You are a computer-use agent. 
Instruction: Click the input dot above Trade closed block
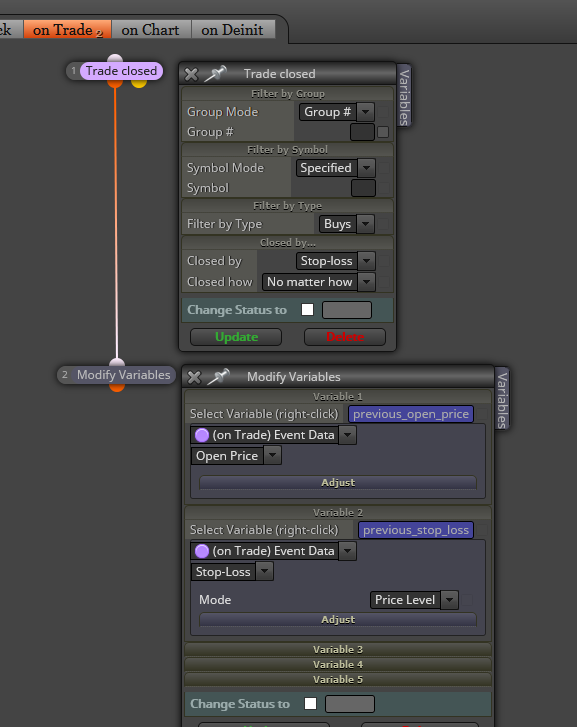click(x=115, y=58)
